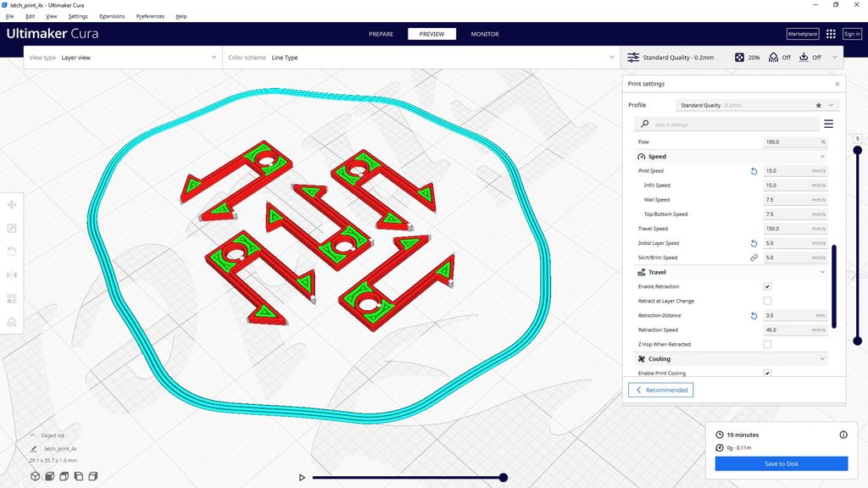
Task: Switch to Recommended print settings
Action: pyautogui.click(x=660, y=390)
